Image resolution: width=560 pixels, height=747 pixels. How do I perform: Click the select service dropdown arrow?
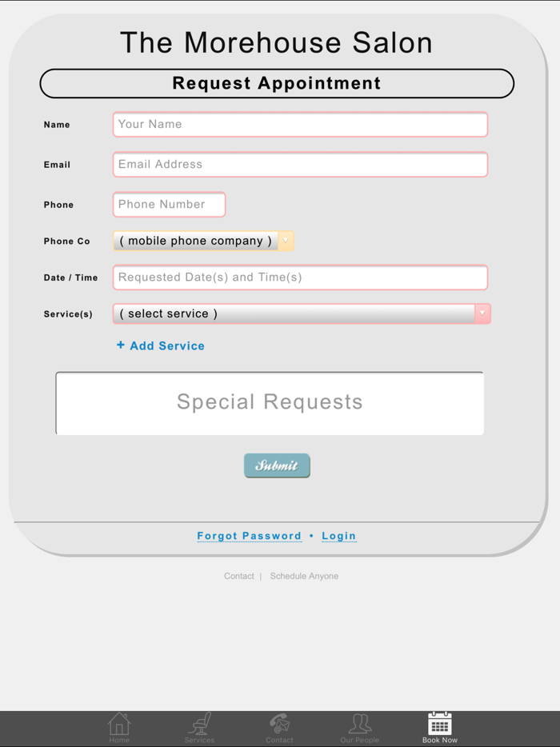482,314
